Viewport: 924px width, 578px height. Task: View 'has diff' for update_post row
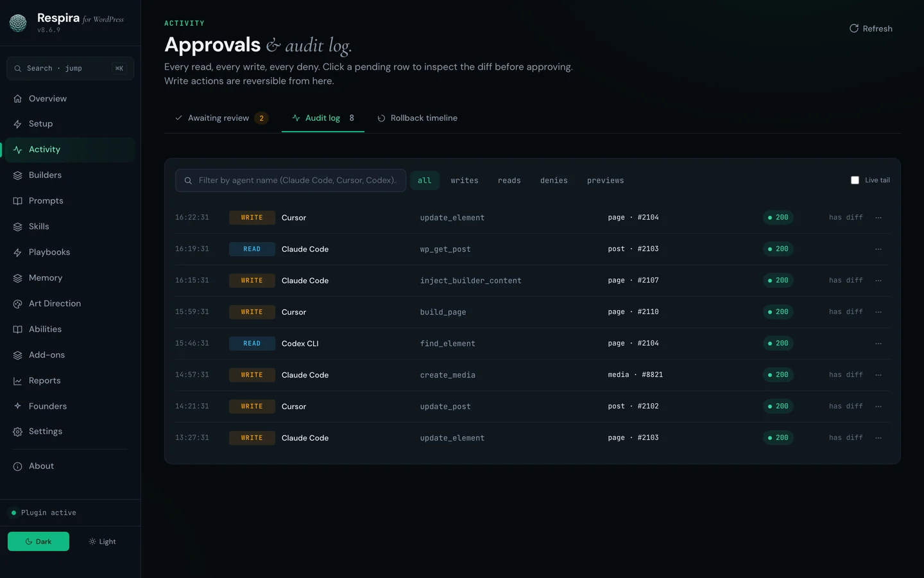tap(846, 407)
